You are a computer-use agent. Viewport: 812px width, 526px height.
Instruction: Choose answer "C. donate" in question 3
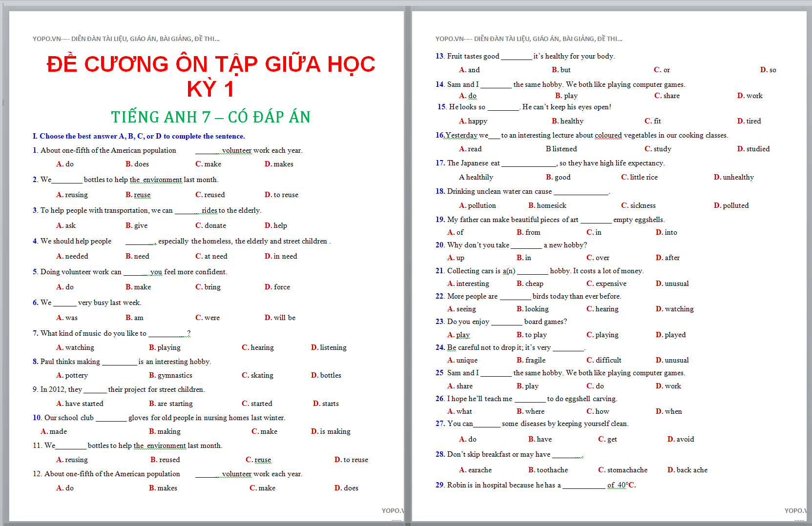pyautogui.click(x=210, y=225)
